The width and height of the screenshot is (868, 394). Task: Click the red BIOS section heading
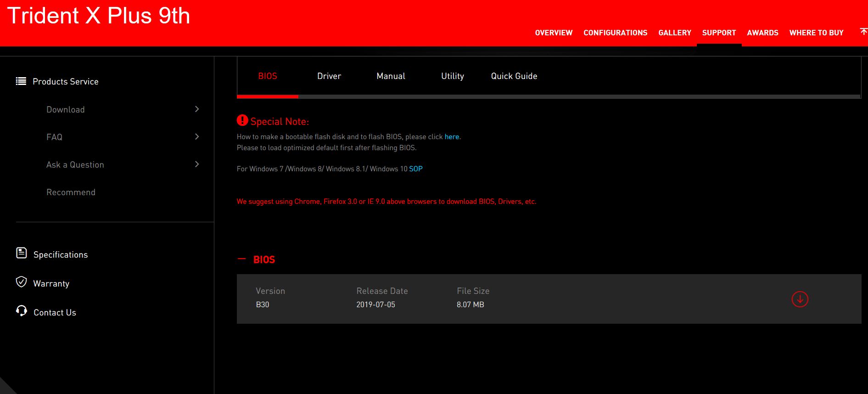pos(264,259)
